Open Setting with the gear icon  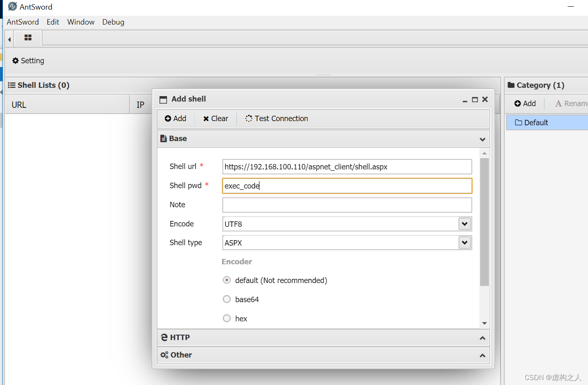pyautogui.click(x=28, y=61)
